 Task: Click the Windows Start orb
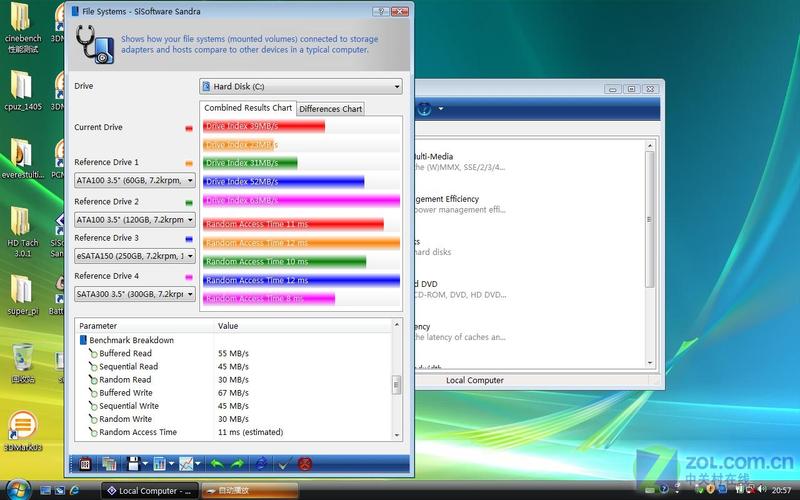coord(19,490)
